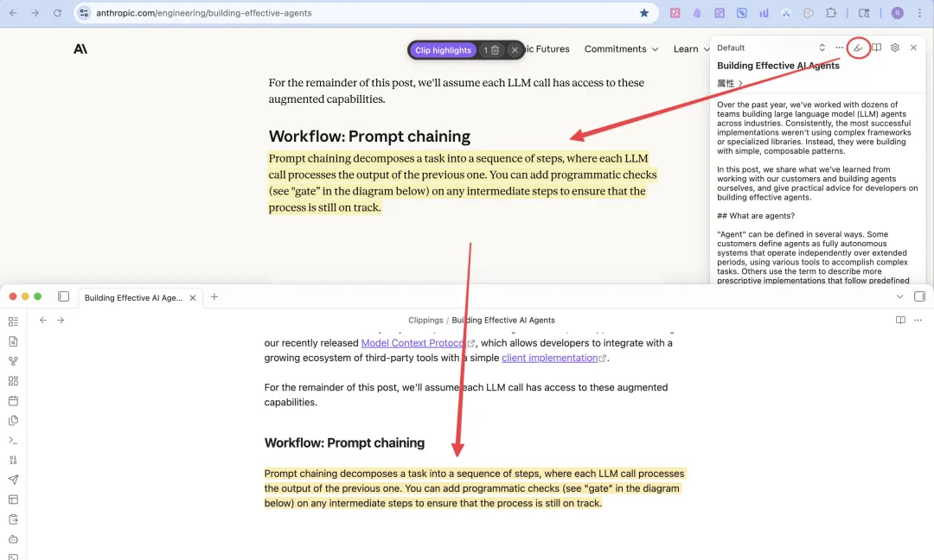Open a new Obsidian tab
The width and height of the screenshot is (934, 560).
pyautogui.click(x=214, y=296)
